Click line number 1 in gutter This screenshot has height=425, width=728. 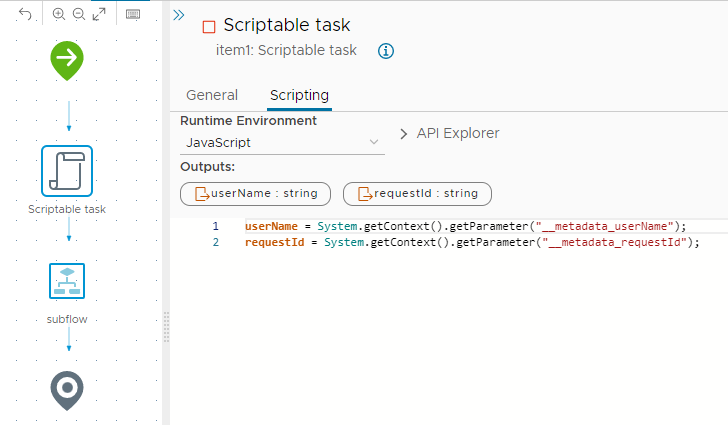pyautogui.click(x=215, y=226)
